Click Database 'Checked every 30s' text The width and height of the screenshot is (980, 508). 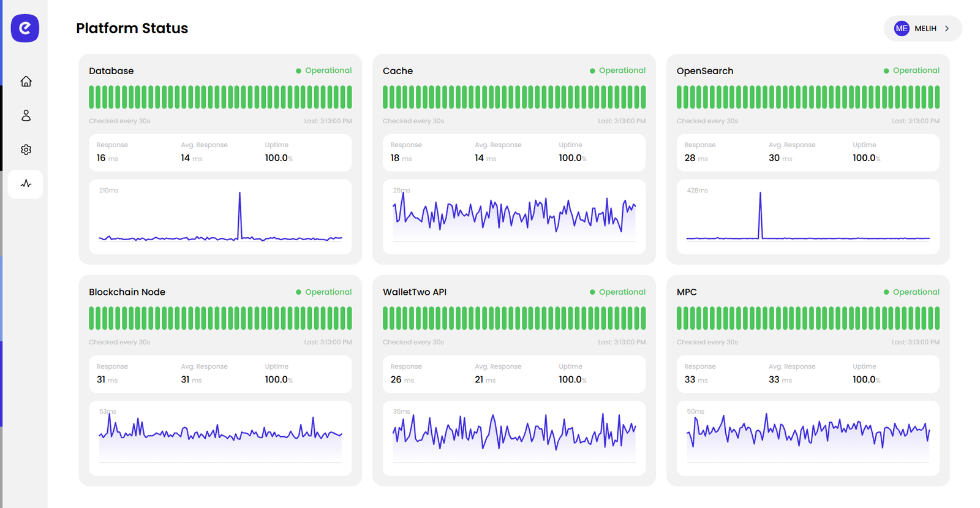(x=119, y=121)
